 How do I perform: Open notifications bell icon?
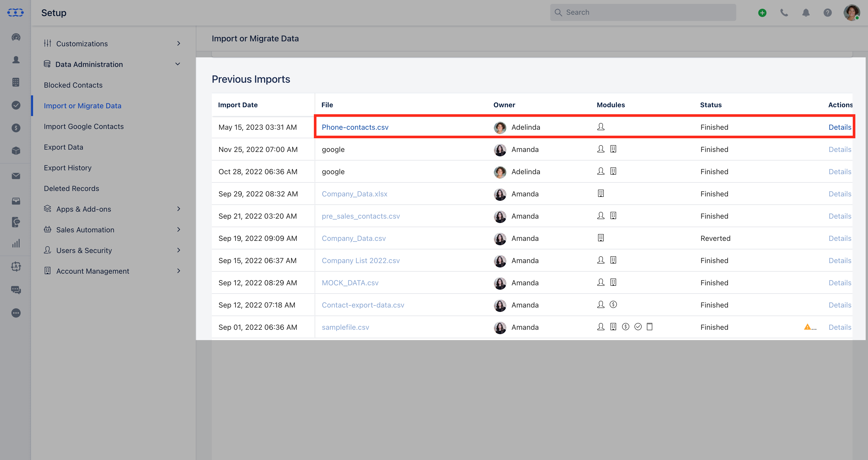(x=806, y=13)
